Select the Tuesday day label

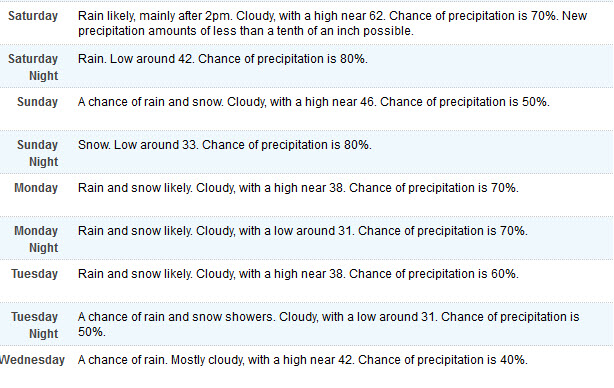pyautogui.click(x=34, y=274)
